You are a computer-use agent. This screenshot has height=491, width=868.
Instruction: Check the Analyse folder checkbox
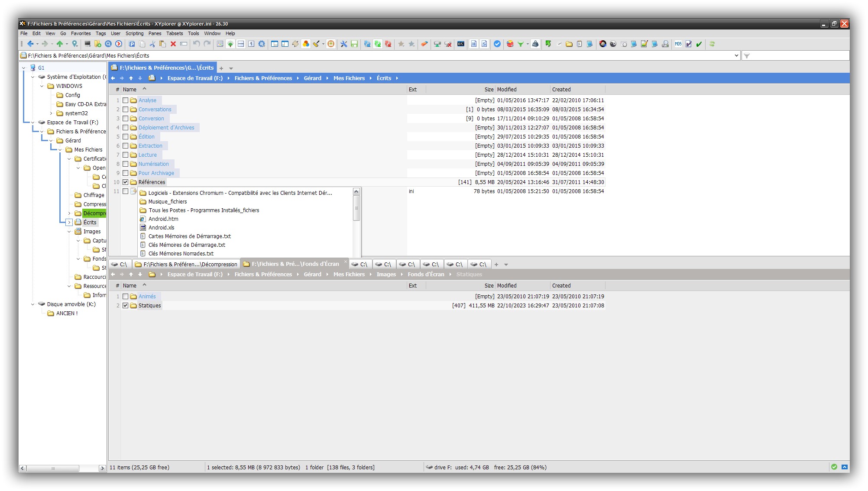click(x=126, y=100)
